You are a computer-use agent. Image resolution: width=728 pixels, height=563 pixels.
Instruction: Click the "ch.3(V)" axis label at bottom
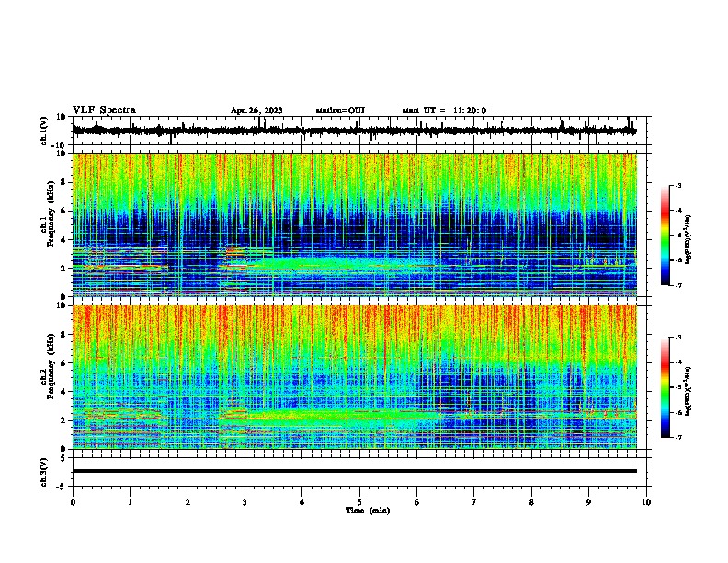(44, 472)
